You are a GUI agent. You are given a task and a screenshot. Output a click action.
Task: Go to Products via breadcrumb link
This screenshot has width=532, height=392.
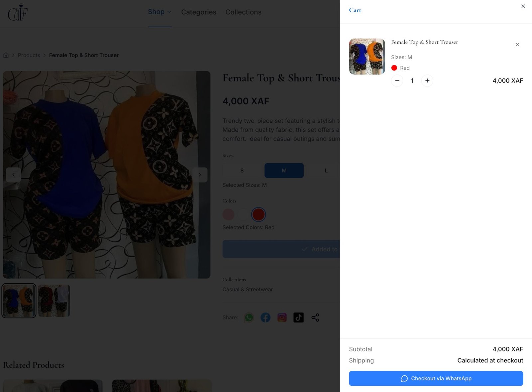tap(29, 55)
